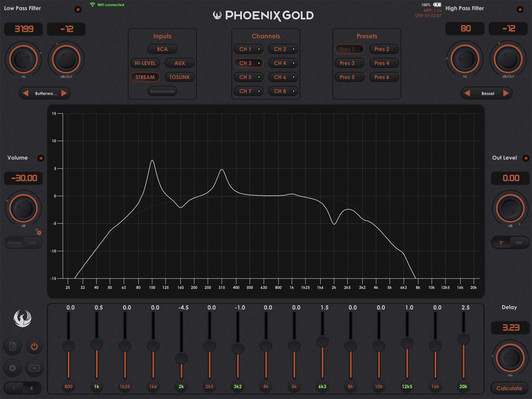Click the battery status icon
The height and width of the screenshot is (399, 532).
tap(437, 5)
